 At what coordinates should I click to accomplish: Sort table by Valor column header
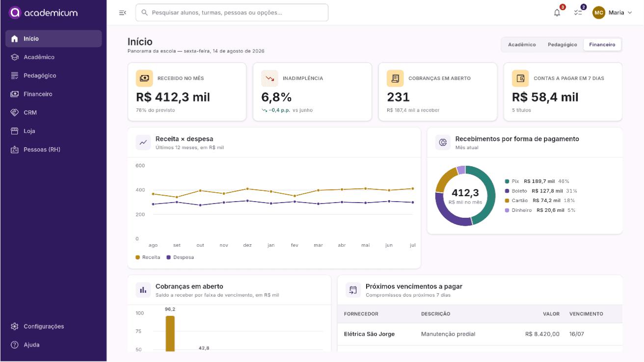tap(551, 314)
